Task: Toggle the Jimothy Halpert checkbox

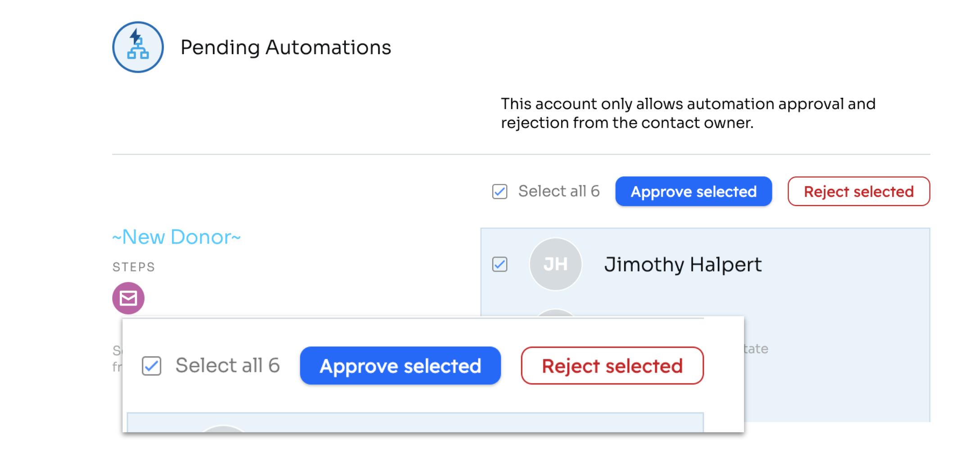Action: (499, 264)
